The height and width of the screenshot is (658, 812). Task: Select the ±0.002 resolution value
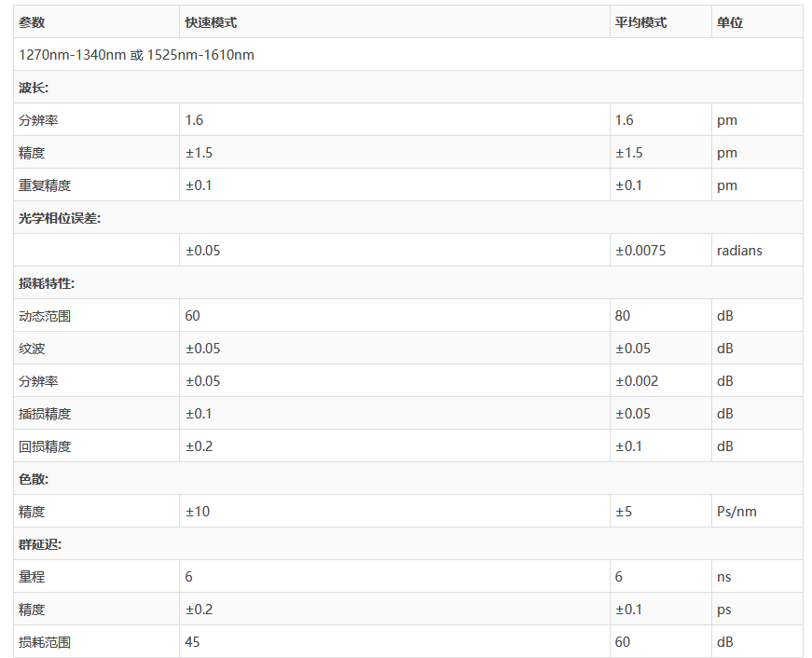coord(637,381)
